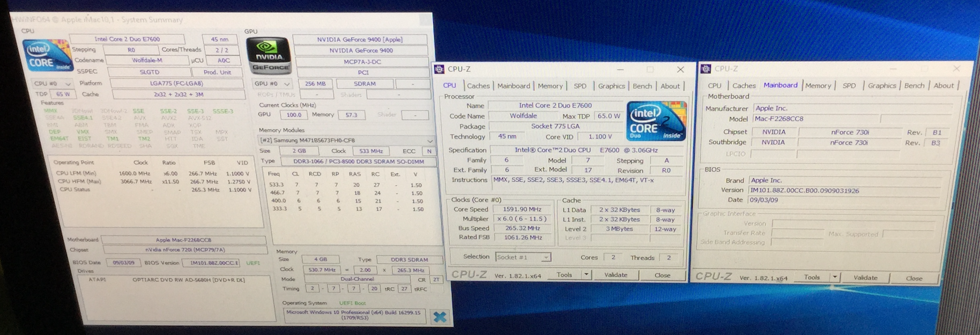Click the blue X close icon in HWiNFO

tap(440, 317)
